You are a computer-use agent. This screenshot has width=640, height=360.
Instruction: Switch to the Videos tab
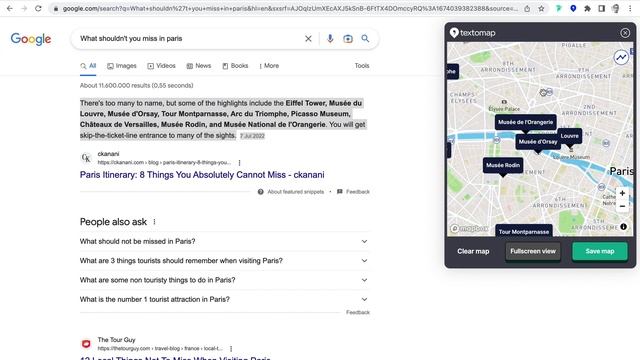[x=161, y=66]
